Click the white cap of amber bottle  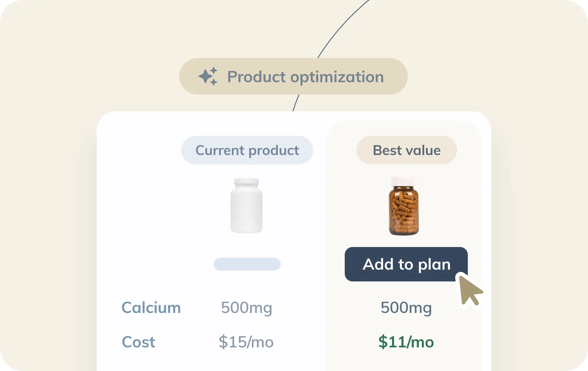(404, 181)
